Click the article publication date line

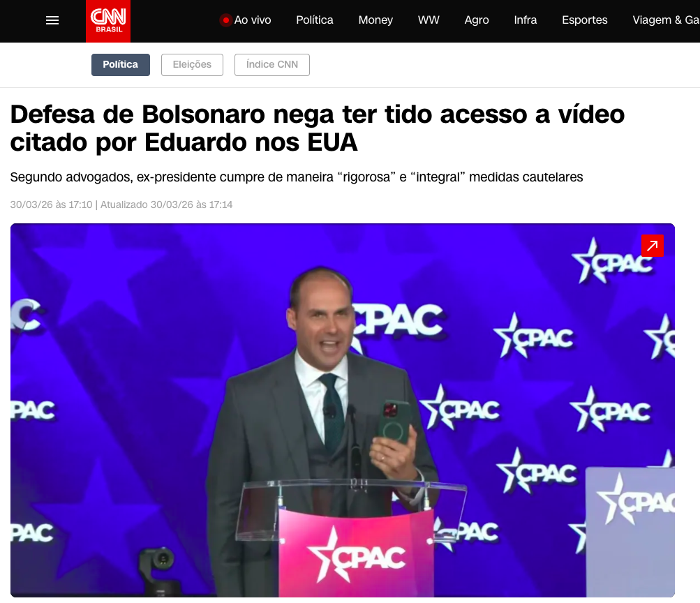pyautogui.click(x=121, y=205)
